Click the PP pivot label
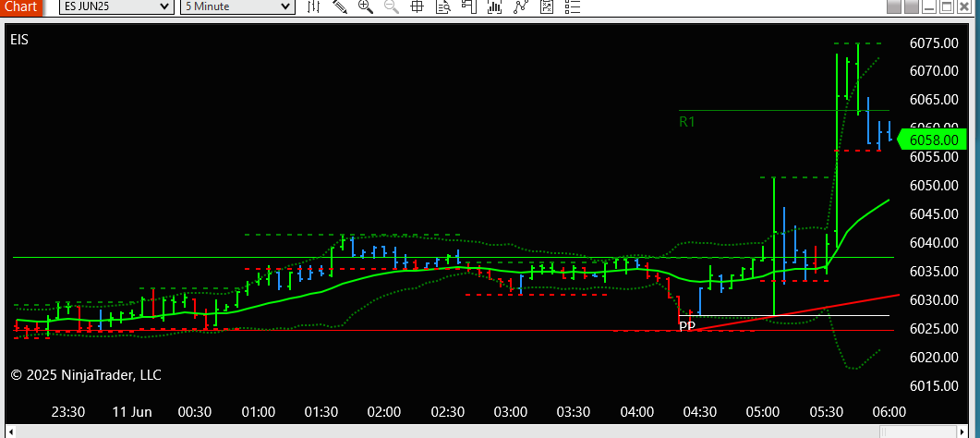The width and height of the screenshot is (980, 438). pos(687,325)
